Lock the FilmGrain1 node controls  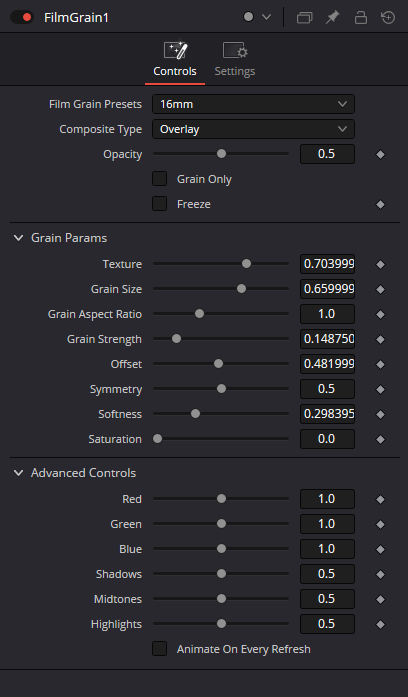pyautogui.click(x=360, y=17)
